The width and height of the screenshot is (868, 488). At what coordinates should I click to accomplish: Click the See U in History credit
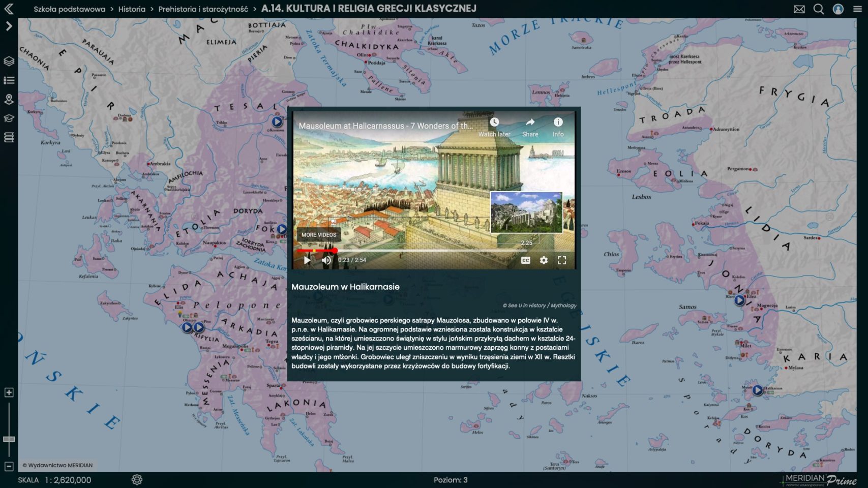point(540,306)
